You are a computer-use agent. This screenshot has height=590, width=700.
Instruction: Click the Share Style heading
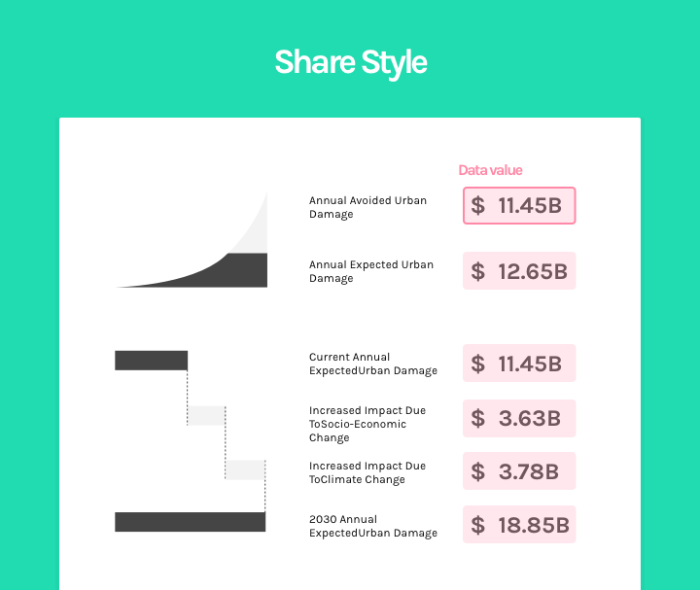coord(351,62)
